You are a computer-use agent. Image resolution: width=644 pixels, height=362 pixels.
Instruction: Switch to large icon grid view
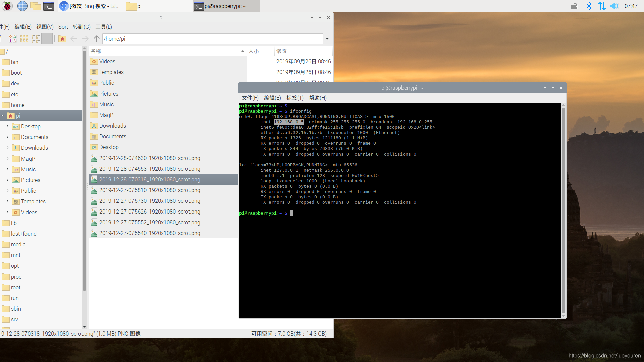click(24, 39)
